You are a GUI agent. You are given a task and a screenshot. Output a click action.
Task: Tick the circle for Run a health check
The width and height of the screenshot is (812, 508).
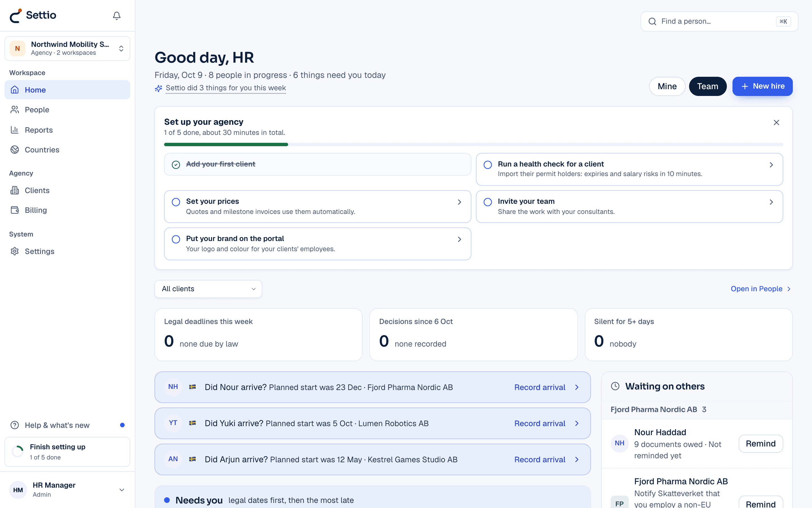pos(487,165)
